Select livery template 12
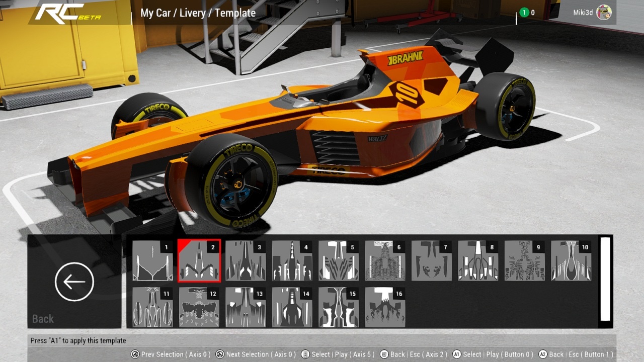This screenshot has height=362, width=644. pyautogui.click(x=199, y=307)
